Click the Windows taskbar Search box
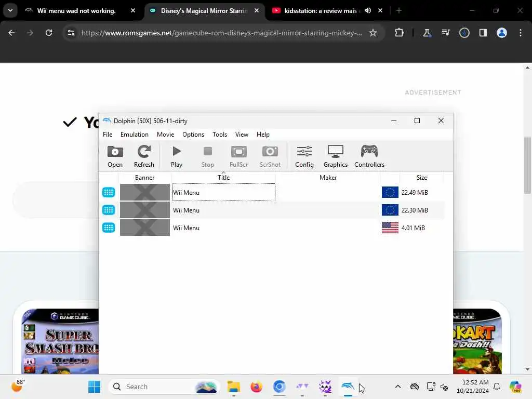Image resolution: width=532 pixels, height=399 pixels. (x=164, y=387)
